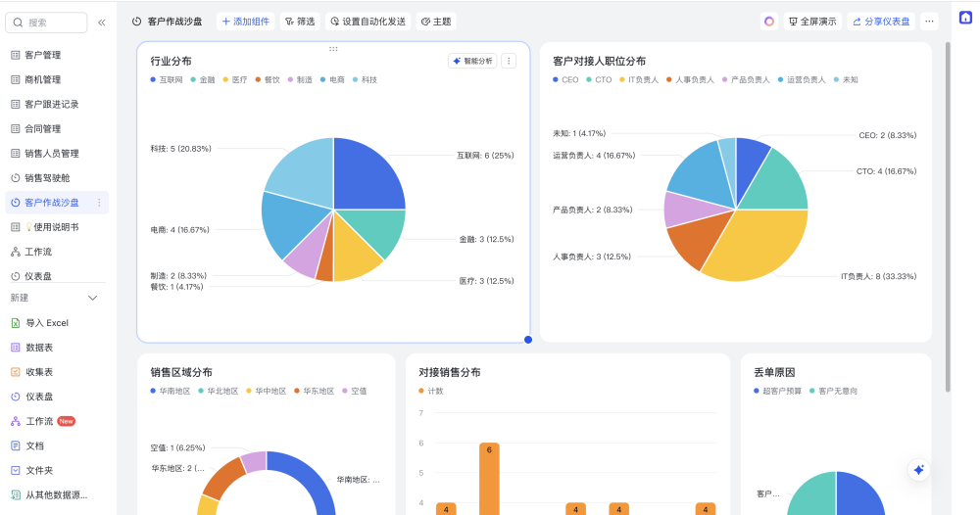Click 添加组件 button
The image size is (980, 515).
click(246, 22)
